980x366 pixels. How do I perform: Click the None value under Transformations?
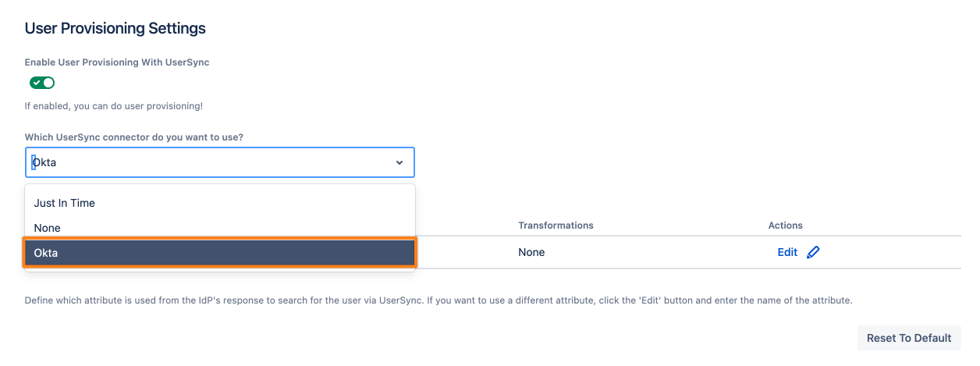pyautogui.click(x=531, y=252)
